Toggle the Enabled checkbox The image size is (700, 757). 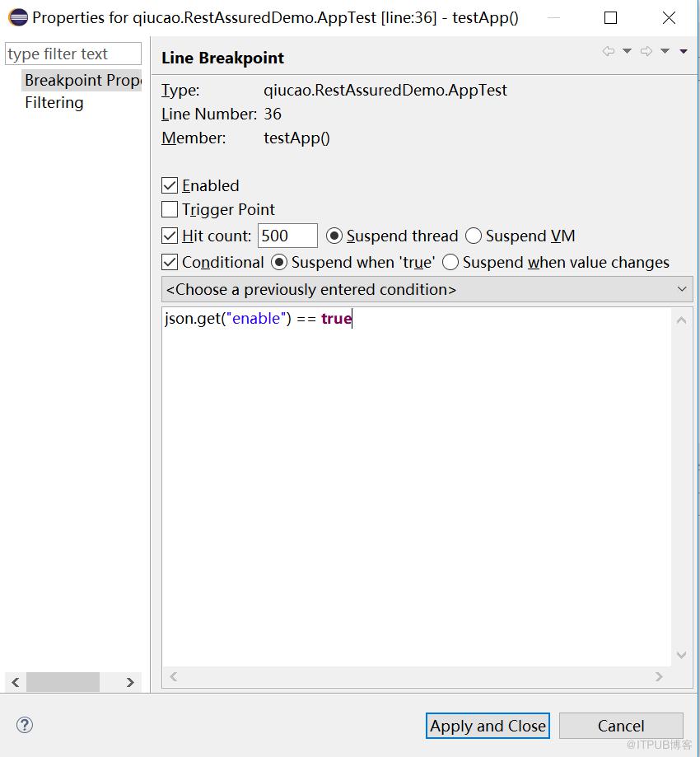pyautogui.click(x=170, y=185)
